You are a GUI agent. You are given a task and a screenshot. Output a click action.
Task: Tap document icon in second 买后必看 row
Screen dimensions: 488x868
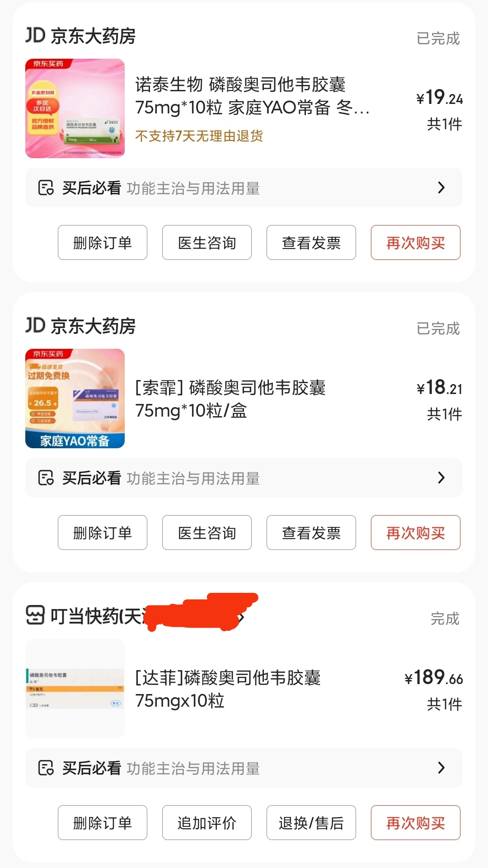pyautogui.click(x=46, y=478)
